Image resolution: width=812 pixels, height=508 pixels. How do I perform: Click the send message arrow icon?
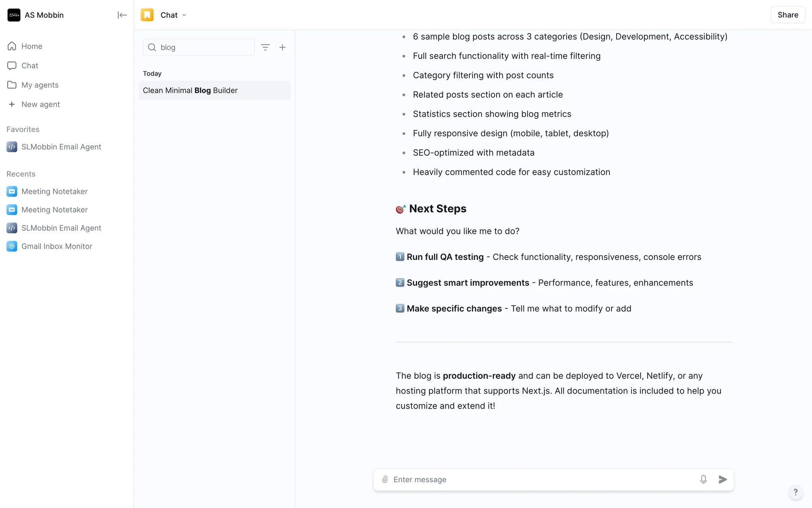722,479
